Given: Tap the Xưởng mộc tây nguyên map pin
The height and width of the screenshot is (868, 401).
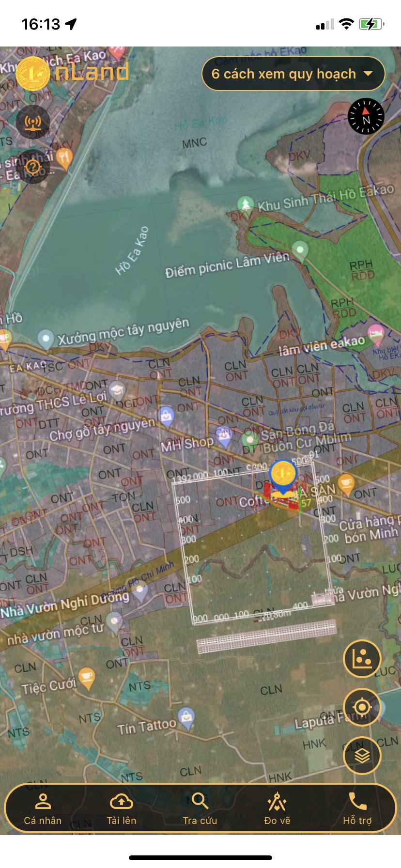Looking at the screenshot, I should pyautogui.click(x=46, y=338).
